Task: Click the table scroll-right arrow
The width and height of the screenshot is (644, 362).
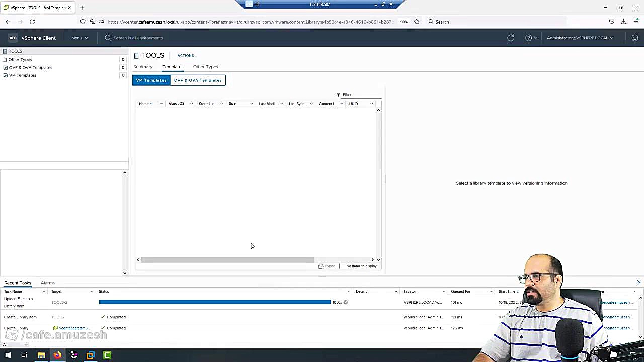Action: 372,260
